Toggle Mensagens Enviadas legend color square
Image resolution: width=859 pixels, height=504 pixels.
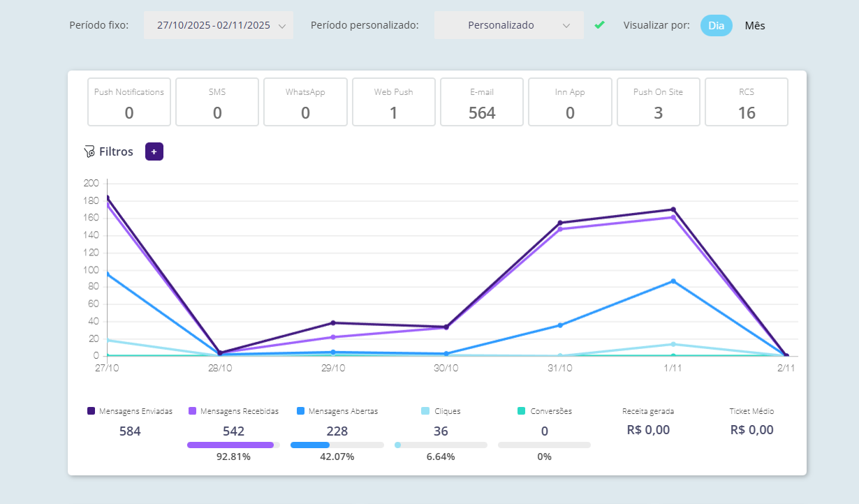pyautogui.click(x=91, y=411)
